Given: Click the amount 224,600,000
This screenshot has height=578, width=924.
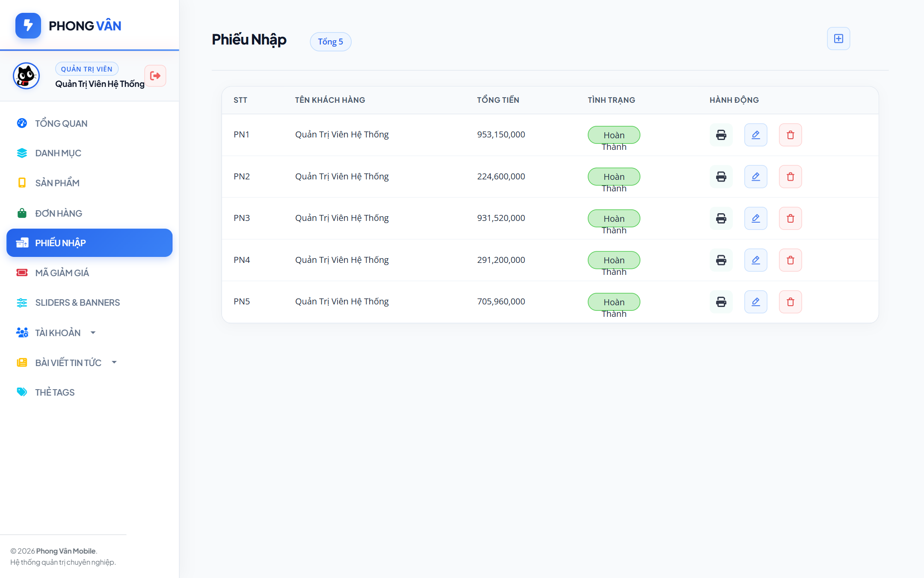Looking at the screenshot, I should 501,176.
